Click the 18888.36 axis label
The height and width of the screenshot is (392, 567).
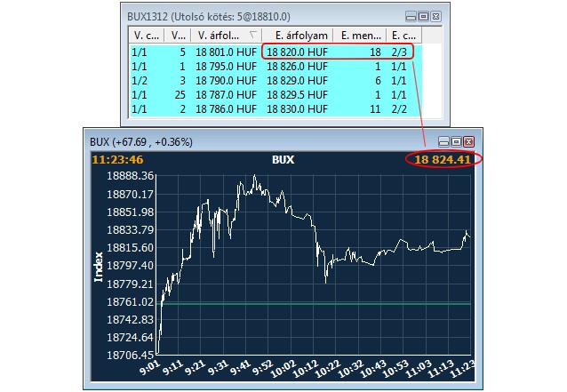pos(131,176)
